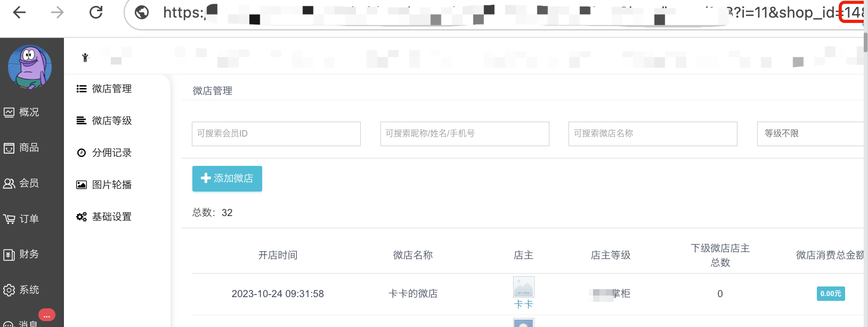This screenshot has width=868, height=327.
Task: Reload the page with refresh icon
Action: 96,12
